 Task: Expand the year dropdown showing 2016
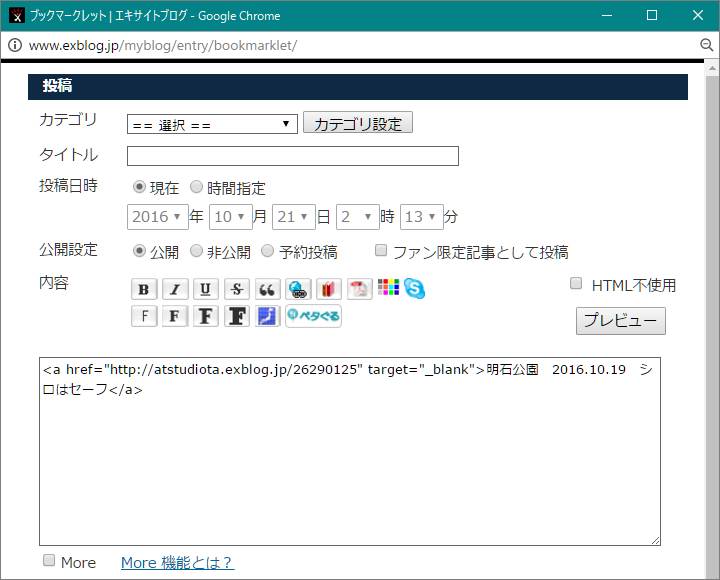[157, 216]
